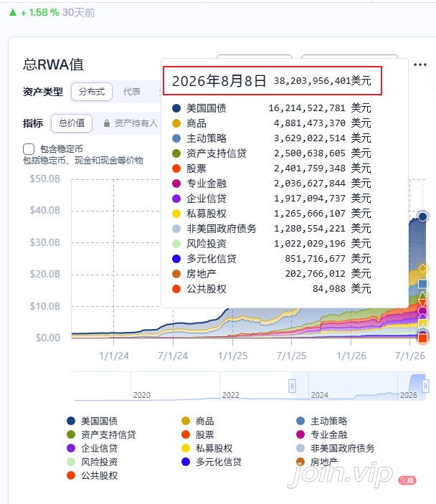Click the 公共股权 row in tooltip

271,289
